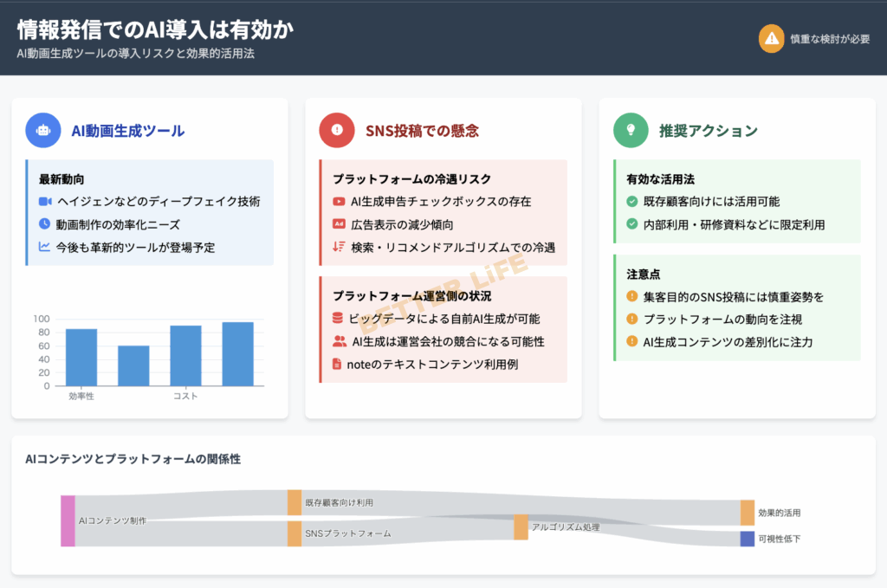887x588 pixels.
Task: Click the orange warning triangle icon in header
Action: tap(770, 39)
